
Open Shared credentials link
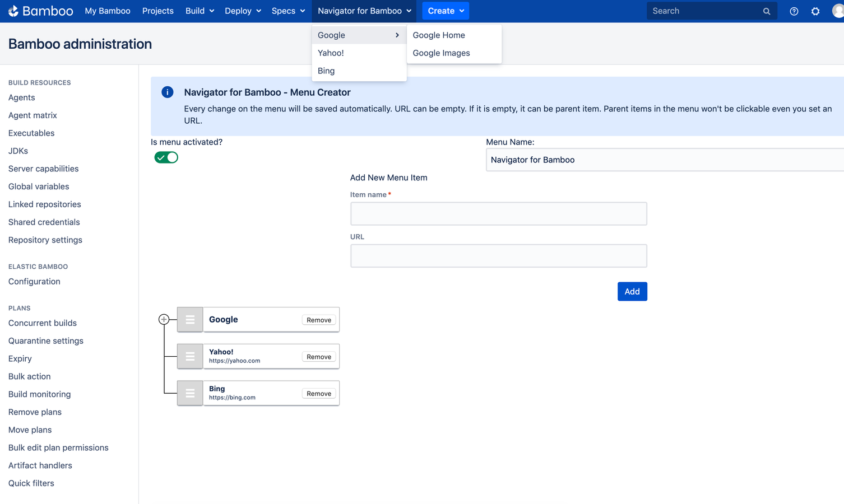click(44, 222)
